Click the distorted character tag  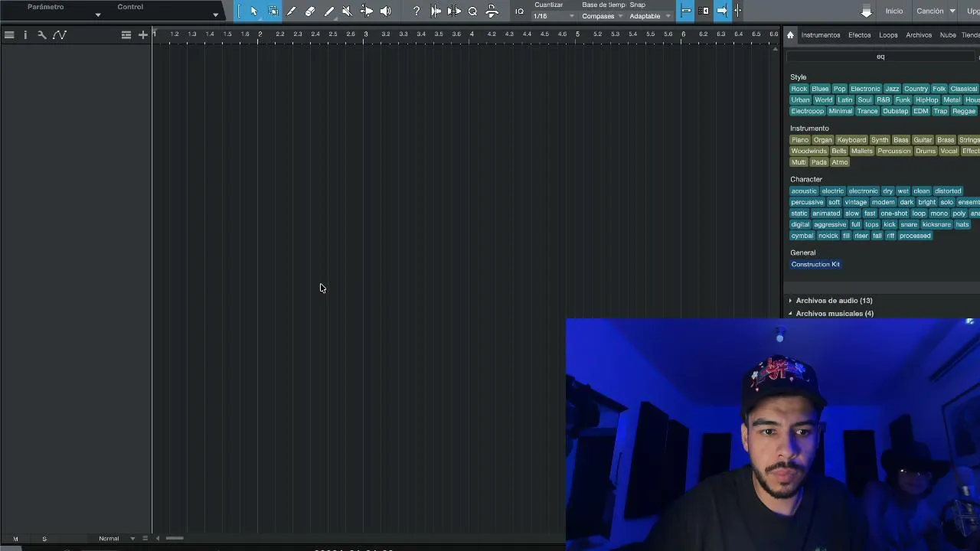(948, 191)
